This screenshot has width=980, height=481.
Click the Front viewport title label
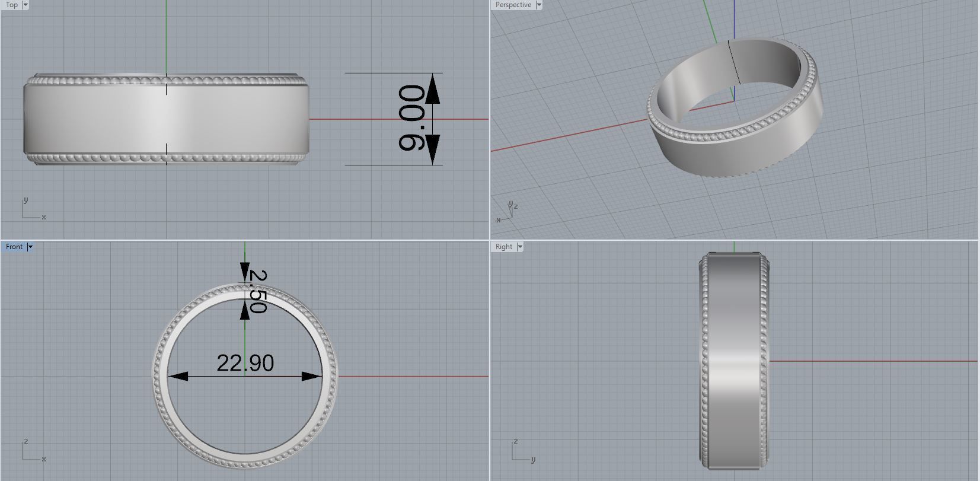click(x=14, y=247)
